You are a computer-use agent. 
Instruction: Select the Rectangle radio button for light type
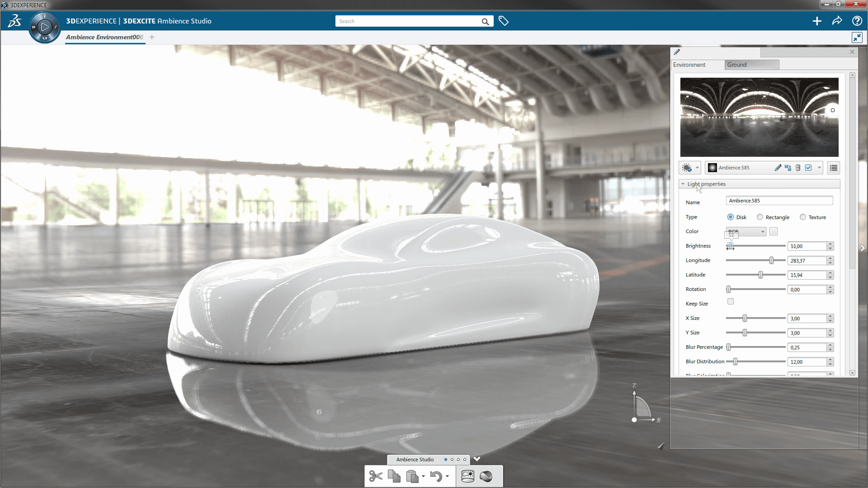point(760,217)
